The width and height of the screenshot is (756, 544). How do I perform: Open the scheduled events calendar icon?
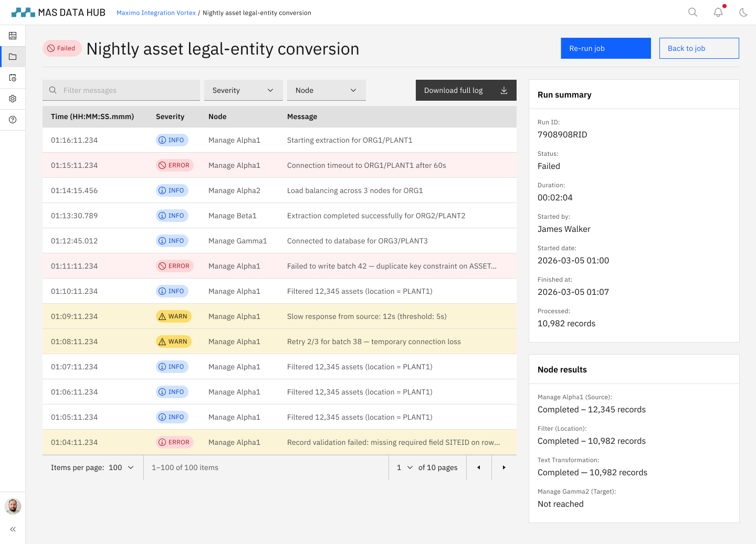point(13,78)
